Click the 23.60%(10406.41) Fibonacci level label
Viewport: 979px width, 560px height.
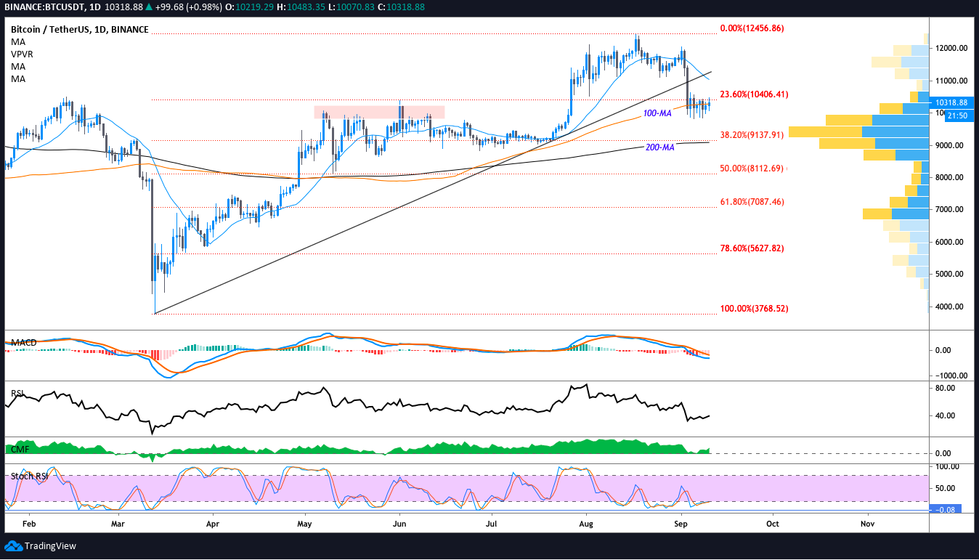(754, 94)
